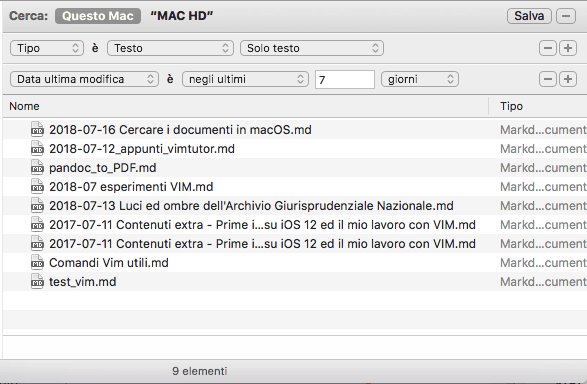Viewport: 587px width, 384px height.
Task: Click the MD icon of 2018-07-16 Cercare i documenti
Action: pyautogui.click(x=37, y=129)
